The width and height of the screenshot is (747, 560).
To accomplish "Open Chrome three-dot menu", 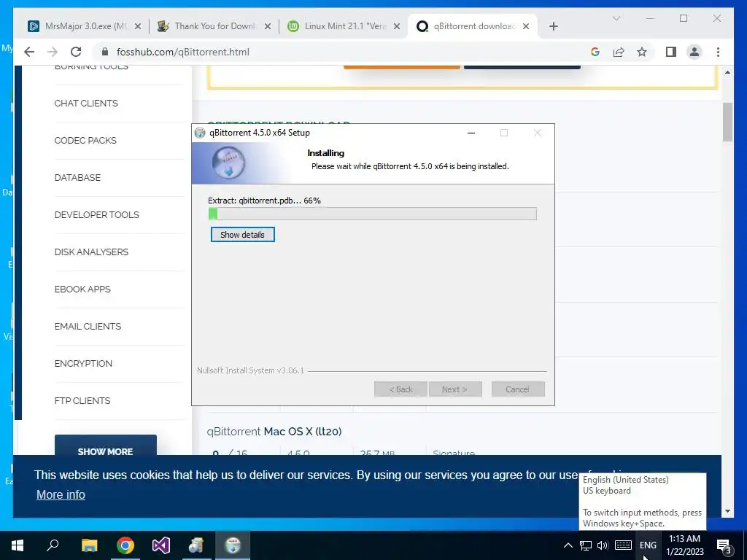I will tap(718, 52).
